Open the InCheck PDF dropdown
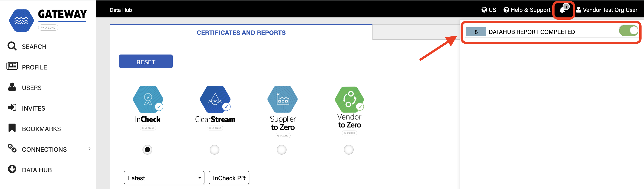Image resolution: width=644 pixels, height=189 pixels. coord(229,178)
